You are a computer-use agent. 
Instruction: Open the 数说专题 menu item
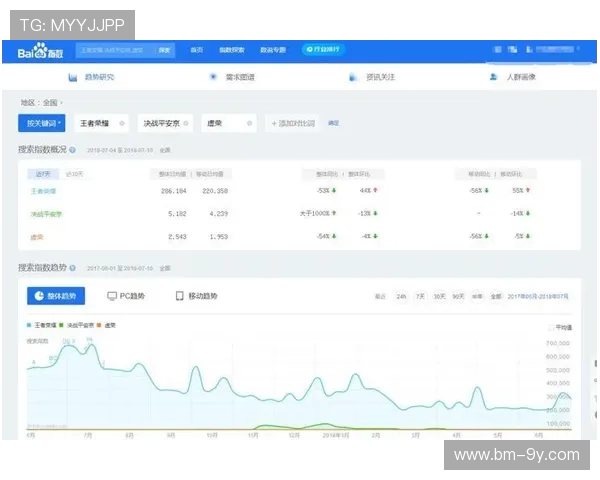273,50
